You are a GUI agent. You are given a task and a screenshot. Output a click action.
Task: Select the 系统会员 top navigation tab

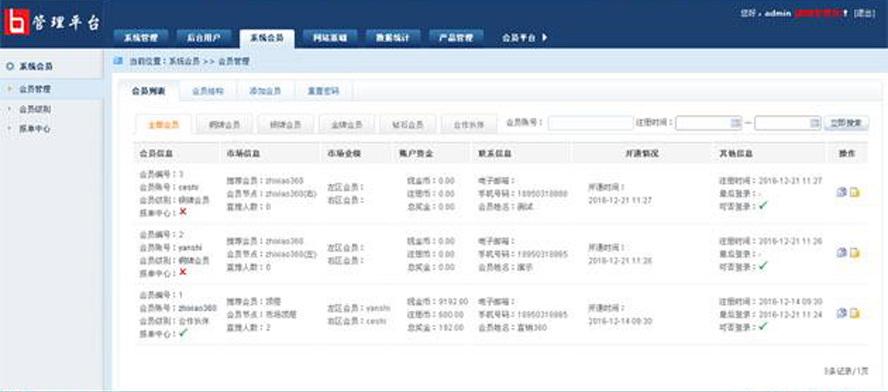point(267,38)
